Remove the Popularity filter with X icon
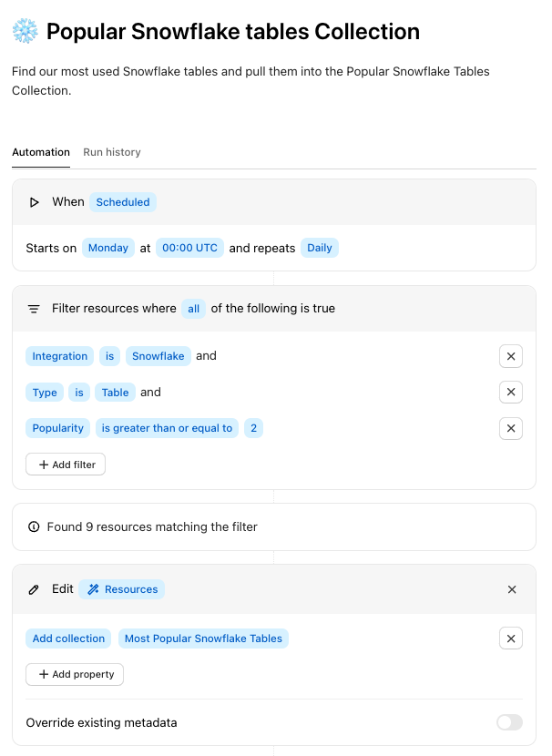This screenshot has height=756, width=552. tap(510, 428)
